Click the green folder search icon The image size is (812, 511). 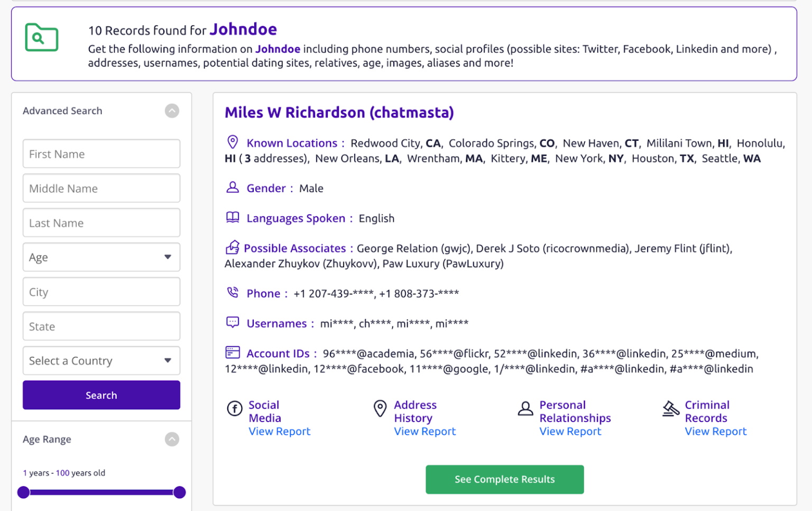tap(42, 37)
